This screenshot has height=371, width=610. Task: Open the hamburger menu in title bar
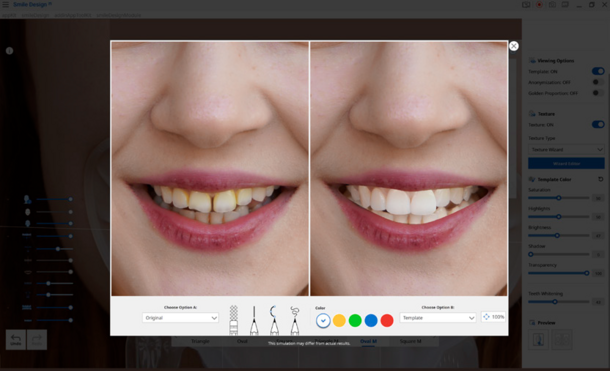(5, 4)
